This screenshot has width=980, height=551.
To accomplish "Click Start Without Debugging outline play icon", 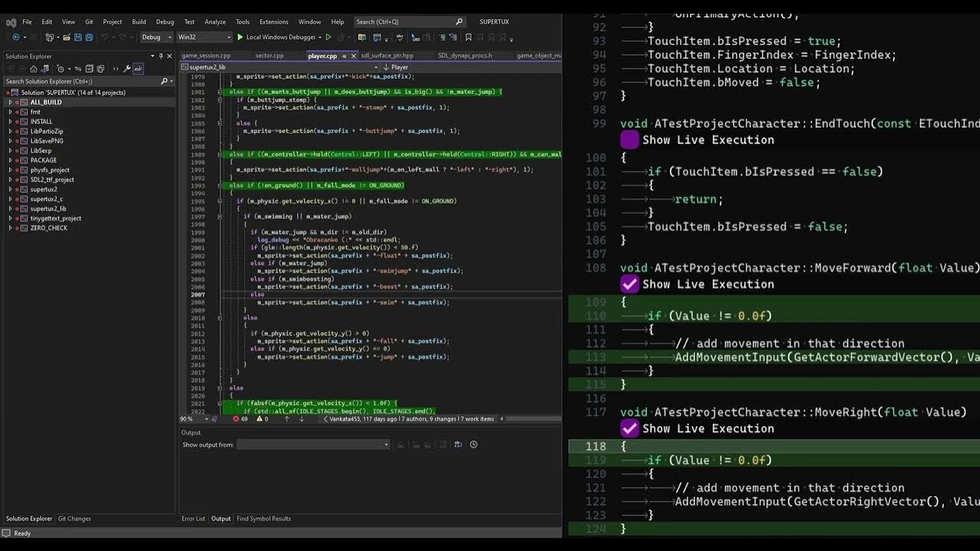I will (328, 37).
